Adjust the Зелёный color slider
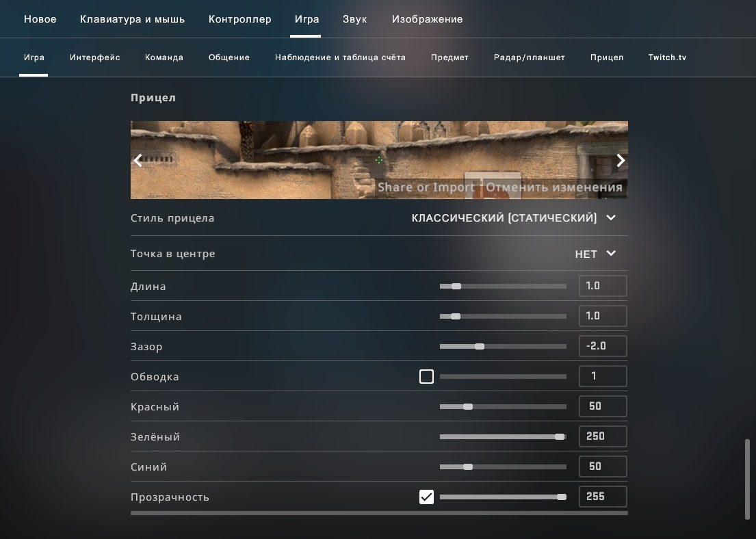Screen dimensions: 756x539 503,437
